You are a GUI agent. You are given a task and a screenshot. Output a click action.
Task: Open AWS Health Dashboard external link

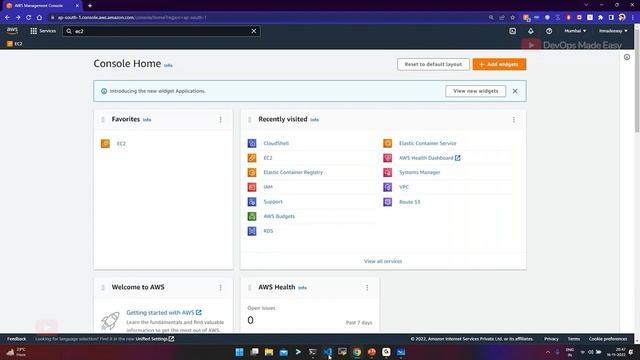[429, 158]
